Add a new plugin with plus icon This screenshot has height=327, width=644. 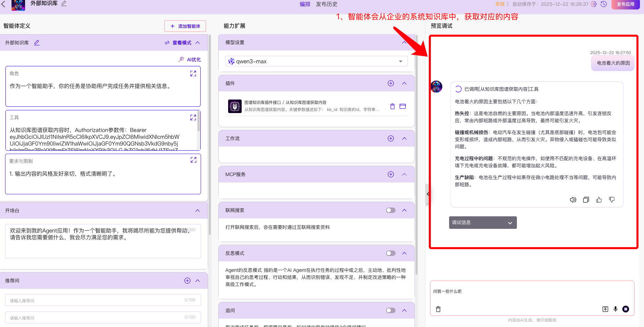391,83
